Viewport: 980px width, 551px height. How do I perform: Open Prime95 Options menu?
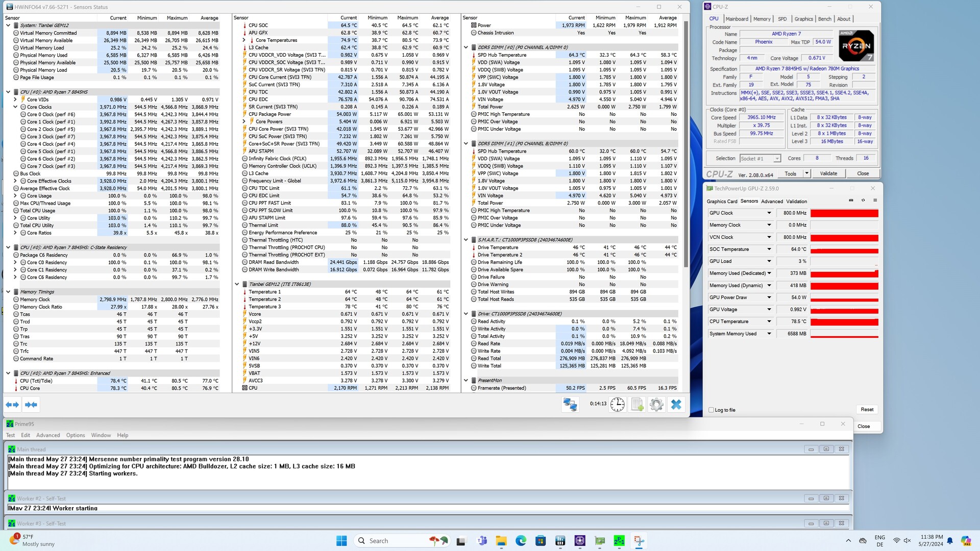(x=76, y=435)
